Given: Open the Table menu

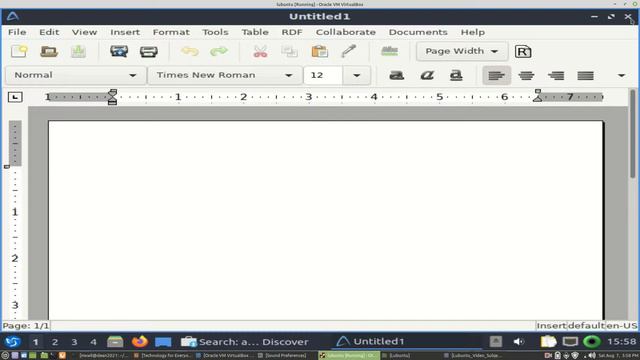Looking at the screenshot, I should [255, 32].
